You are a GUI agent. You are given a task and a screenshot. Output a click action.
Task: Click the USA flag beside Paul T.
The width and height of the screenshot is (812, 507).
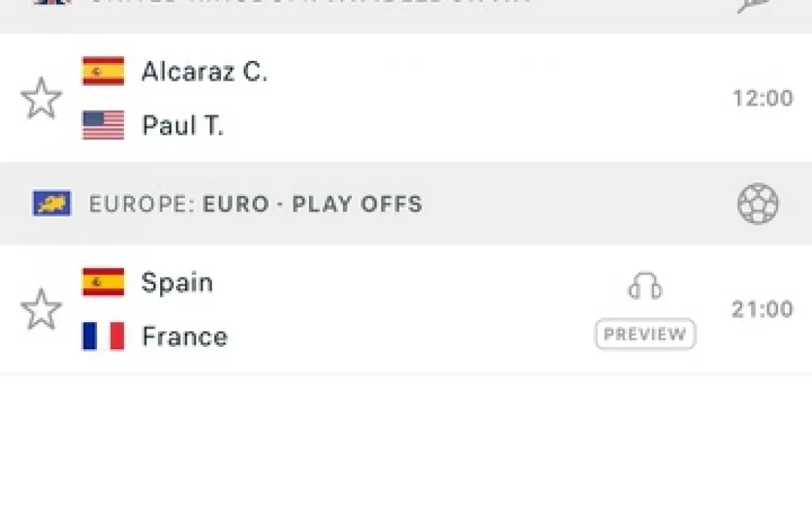click(103, 125)
